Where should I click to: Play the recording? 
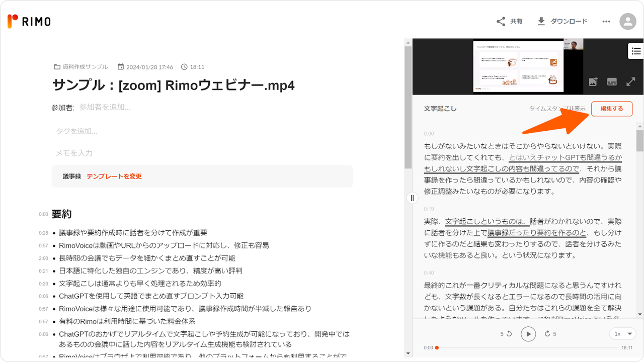pos(528,334)
